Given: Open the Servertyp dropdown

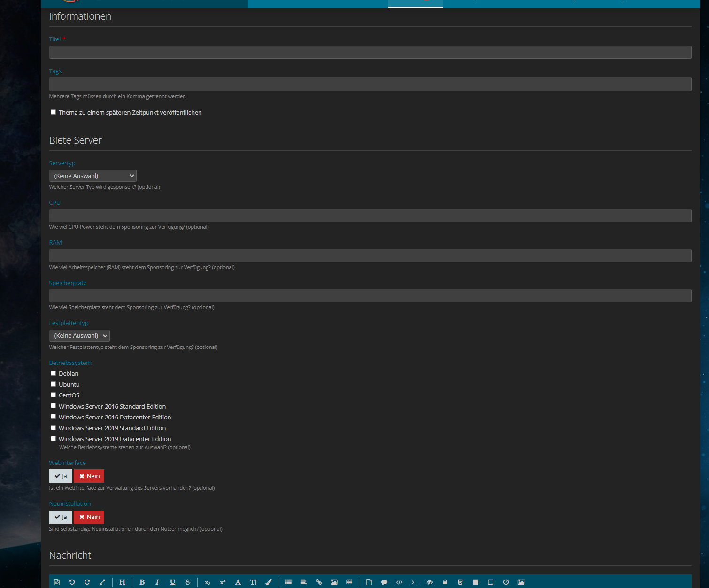Looking at the screenshot, I should tap(92, 176).
